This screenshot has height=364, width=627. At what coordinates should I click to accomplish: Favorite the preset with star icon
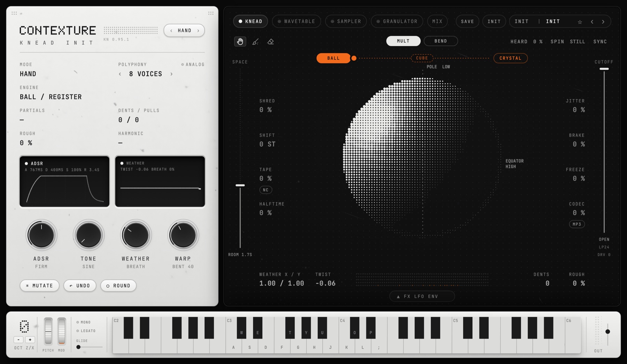pyautogui.click(x=580, y=22)
